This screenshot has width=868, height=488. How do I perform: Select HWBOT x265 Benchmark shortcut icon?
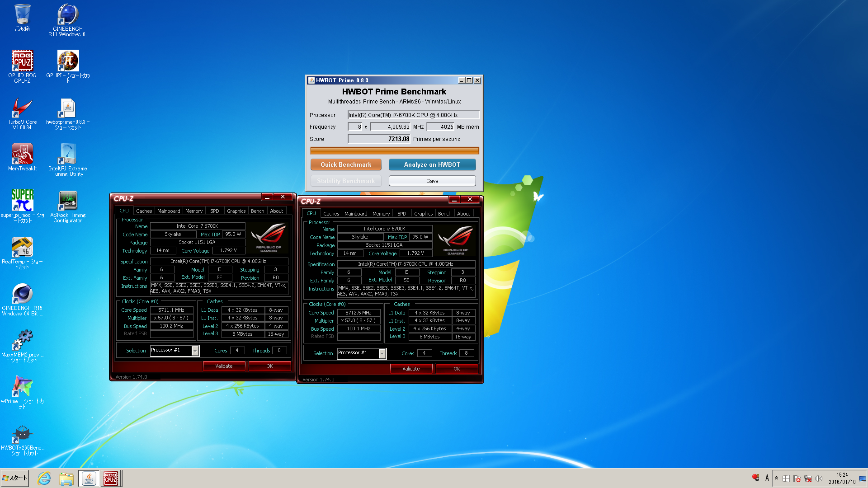pos(22,439)
